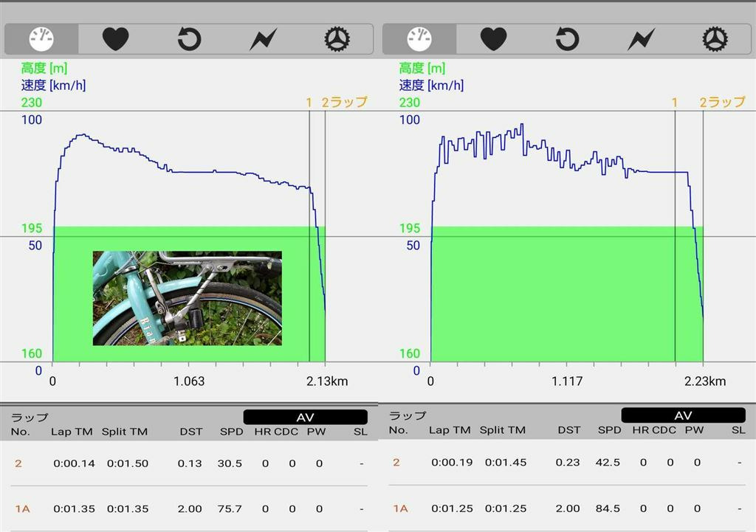
Task: Tap the bicycle photo thumbnail on left graph
Action: [x=187, y=298]
